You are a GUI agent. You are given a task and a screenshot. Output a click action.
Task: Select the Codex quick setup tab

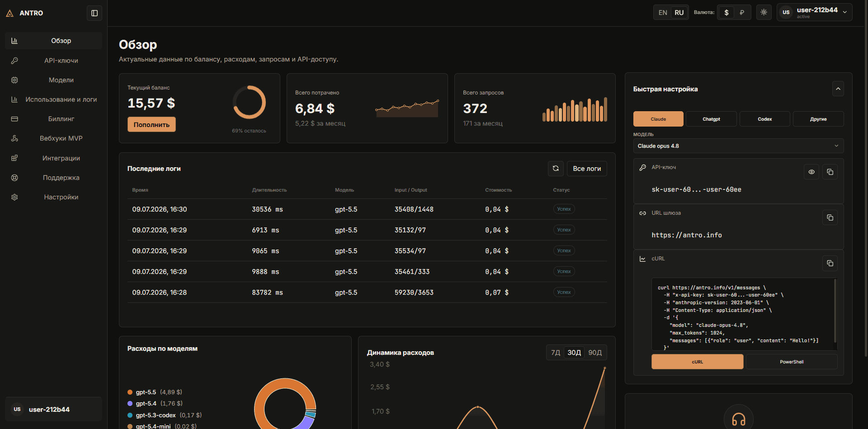click(765, 119)
